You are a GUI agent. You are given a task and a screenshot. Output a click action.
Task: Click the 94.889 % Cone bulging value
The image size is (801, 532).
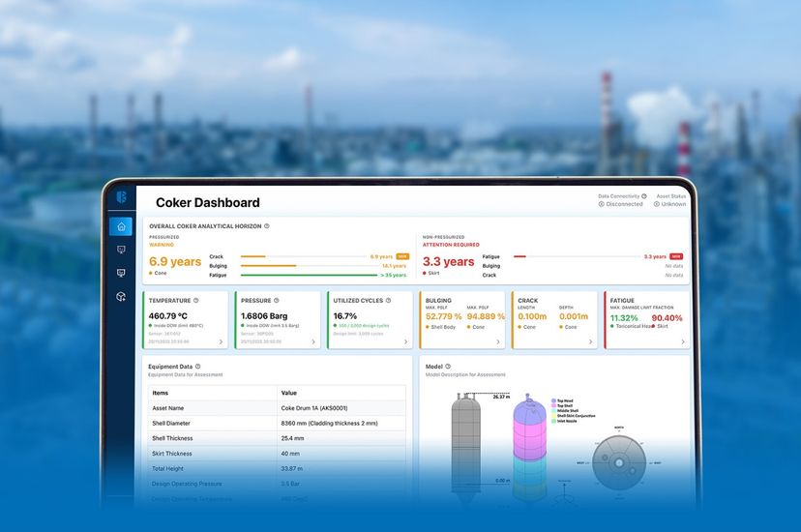click(x=486, y=316)
